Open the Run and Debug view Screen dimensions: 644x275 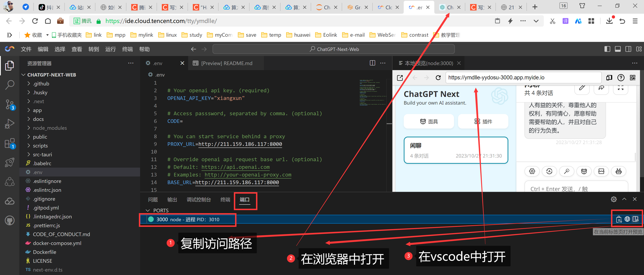point(9,124)
